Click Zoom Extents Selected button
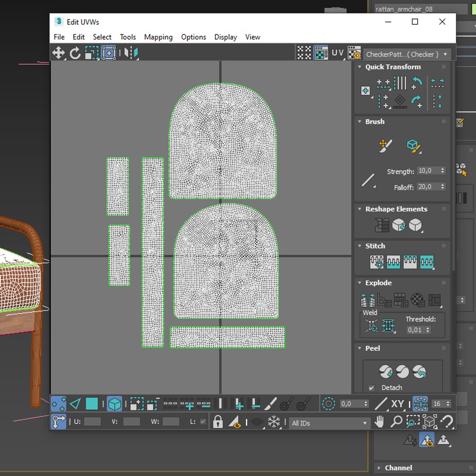Viewport: 476px width, 476px height. coord(430,422)
